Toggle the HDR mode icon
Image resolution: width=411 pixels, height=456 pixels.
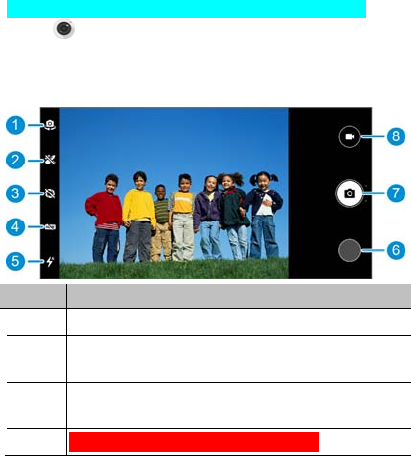click(50, 227)
